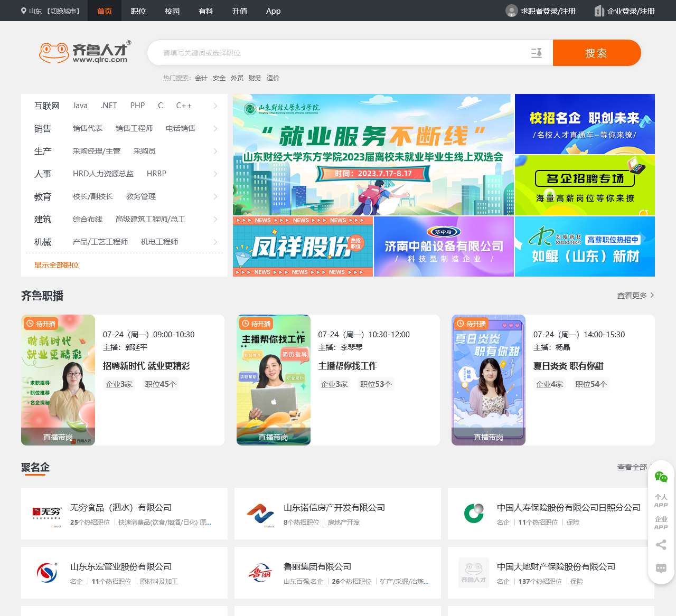
Task: Click the 无穷 company logo
Action: tap(46, 514)
